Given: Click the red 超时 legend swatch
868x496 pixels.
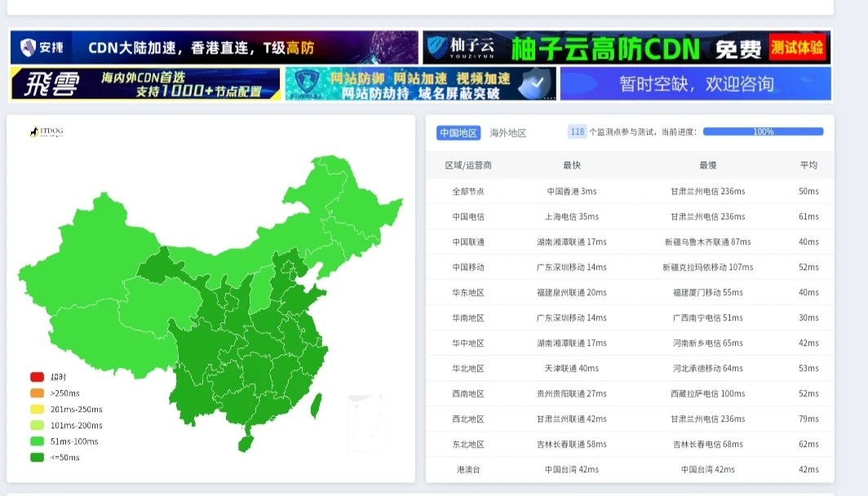Looking at the screenshot, I should click(37, 377).
